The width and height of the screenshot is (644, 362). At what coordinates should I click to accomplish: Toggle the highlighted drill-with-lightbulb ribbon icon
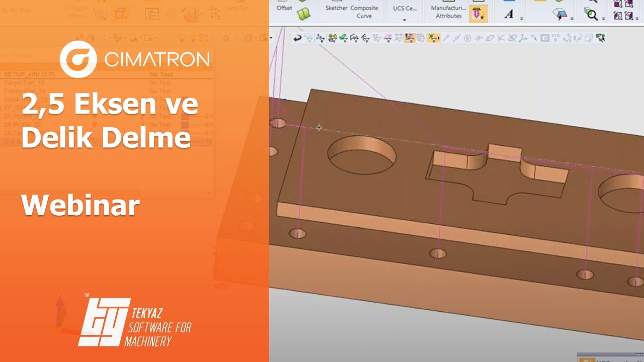point(478,14)
